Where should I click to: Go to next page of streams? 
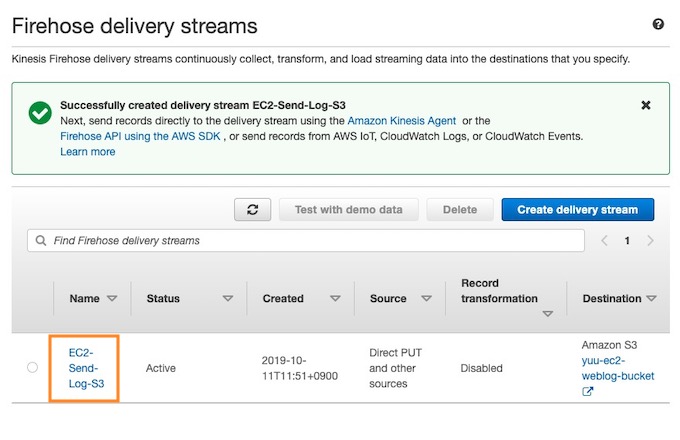point(650,241)
